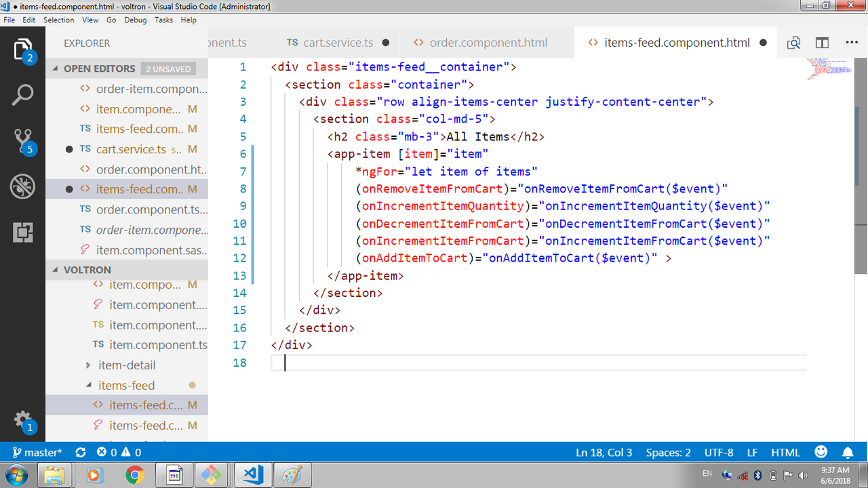This screenshot has width=868, height=488.
Task: Open the Extensions view in activity bar
Action: click(22, 232)
